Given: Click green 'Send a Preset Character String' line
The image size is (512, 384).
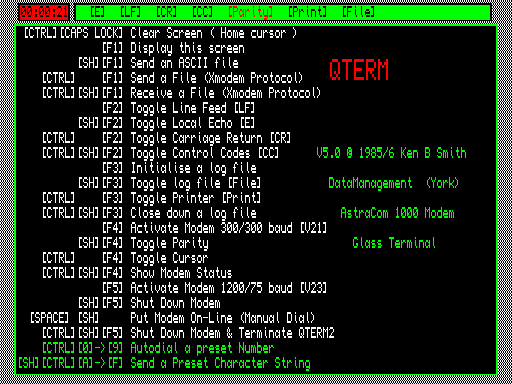Looking at the screenshot, I should (220, 364).
